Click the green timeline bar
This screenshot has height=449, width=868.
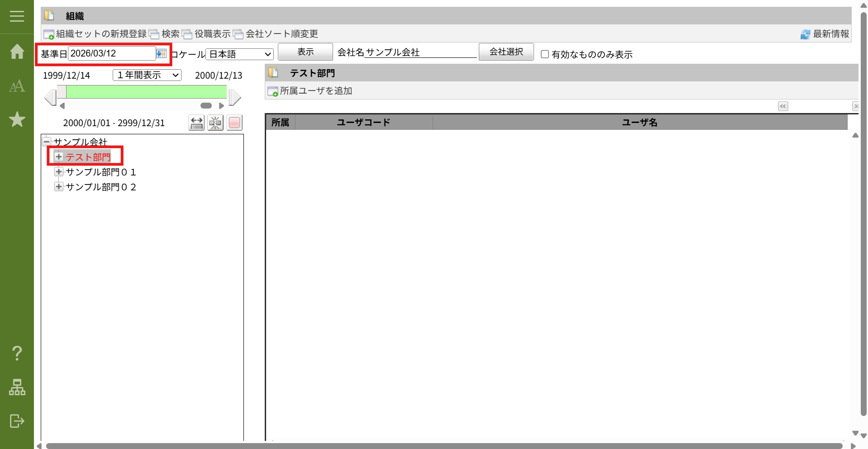pos(146,92)
